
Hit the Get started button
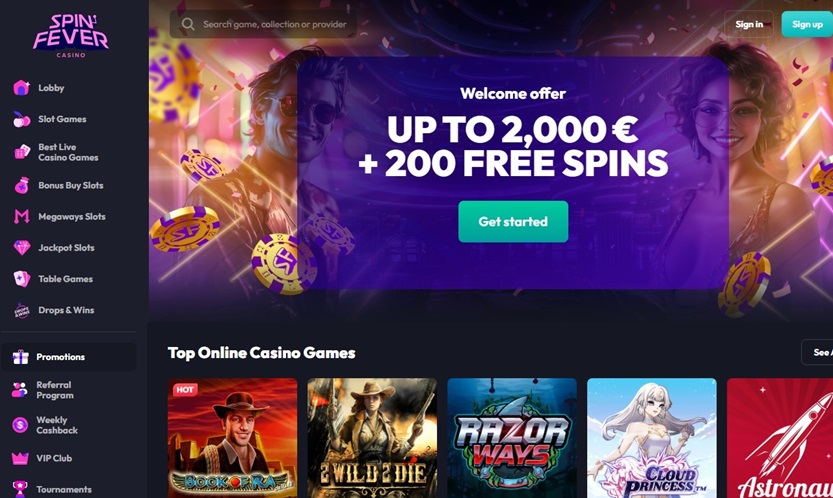point(513,222)
